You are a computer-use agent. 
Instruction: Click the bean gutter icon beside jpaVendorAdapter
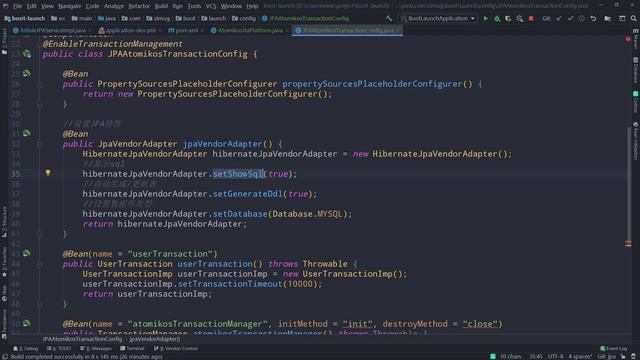[27, 133]
